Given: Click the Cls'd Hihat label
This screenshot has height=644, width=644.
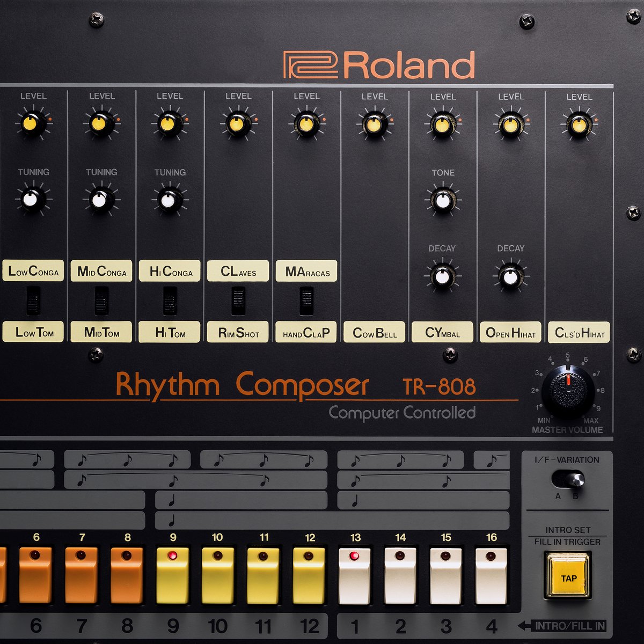Looking at the screenshot, I should [579, 332].
